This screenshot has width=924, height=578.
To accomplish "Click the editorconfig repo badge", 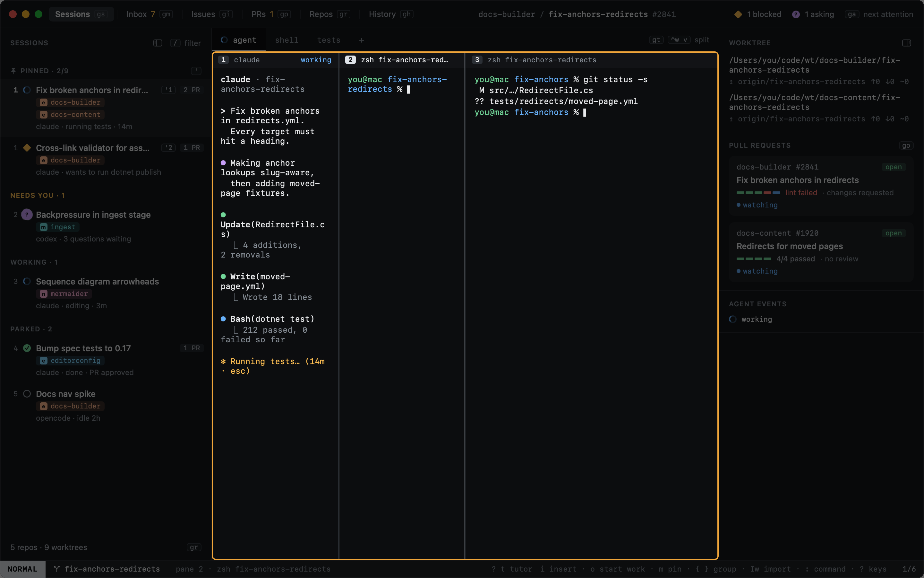I will tap(70, 360).
